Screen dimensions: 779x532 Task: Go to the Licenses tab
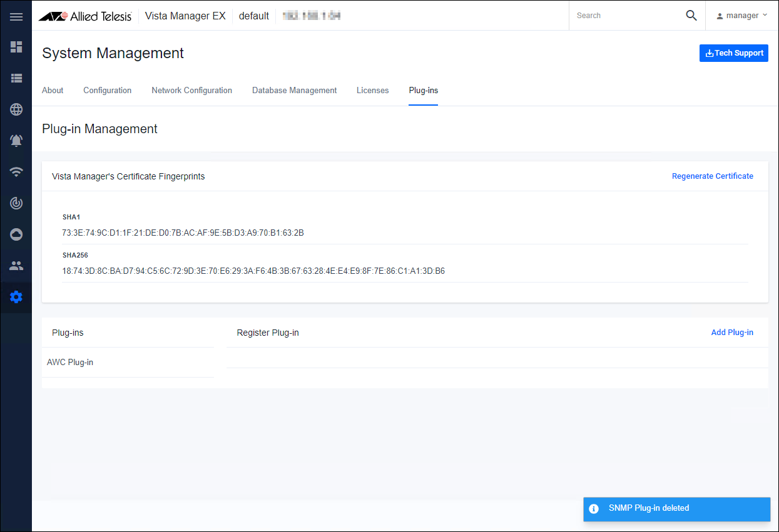point(372,91)
